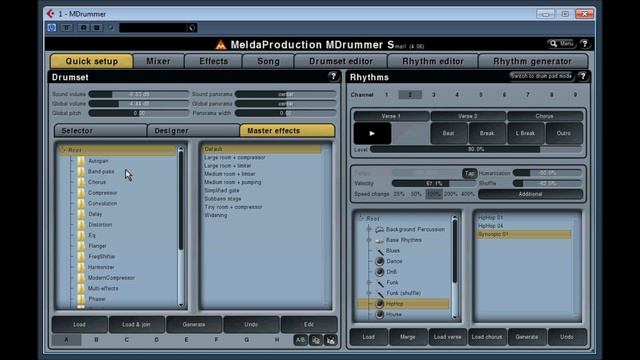The width and height of the screenshot is (640, 360).
Task: Click the Blues drumstick icon
Action: 380,251
